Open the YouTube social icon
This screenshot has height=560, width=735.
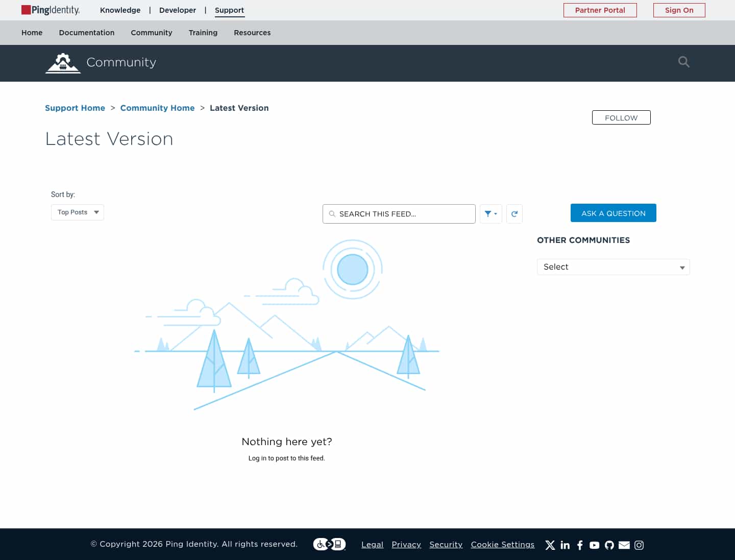coord(595,545)
